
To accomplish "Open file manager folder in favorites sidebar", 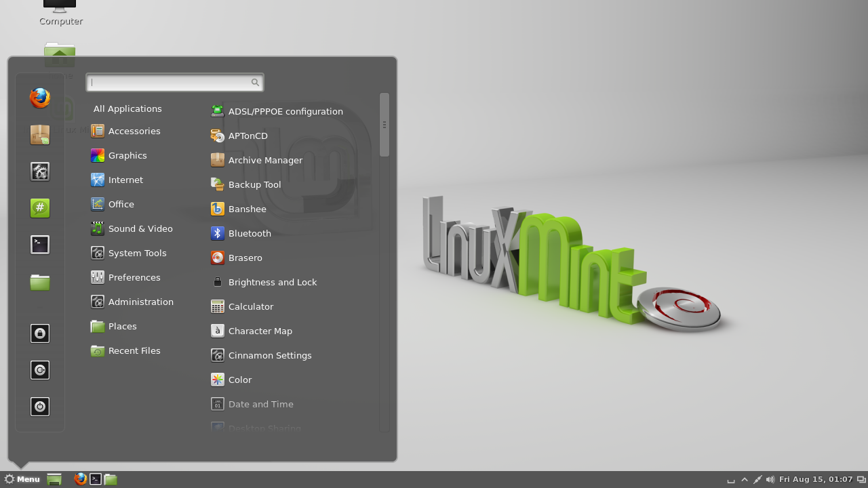I will (40, 281).
